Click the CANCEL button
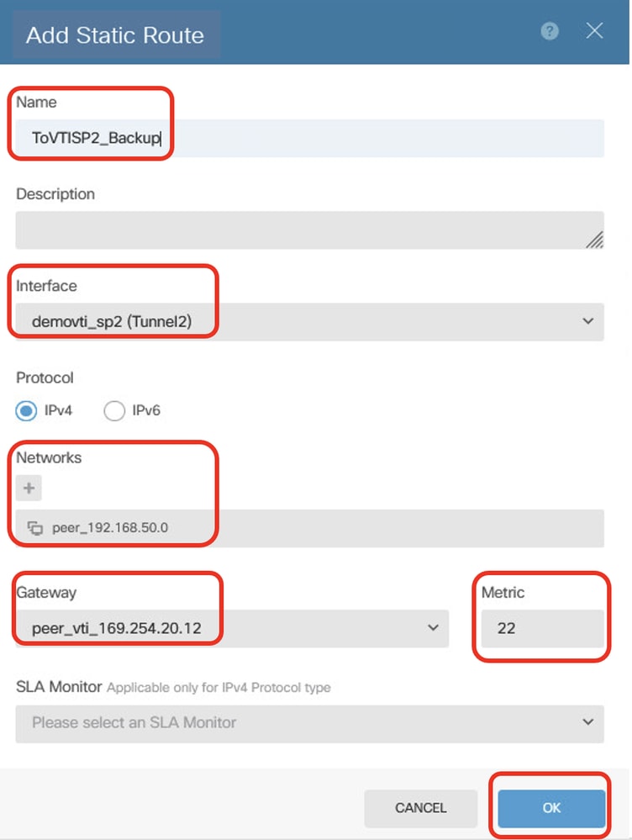Viewport: 632px width, 840px height. 421,808
